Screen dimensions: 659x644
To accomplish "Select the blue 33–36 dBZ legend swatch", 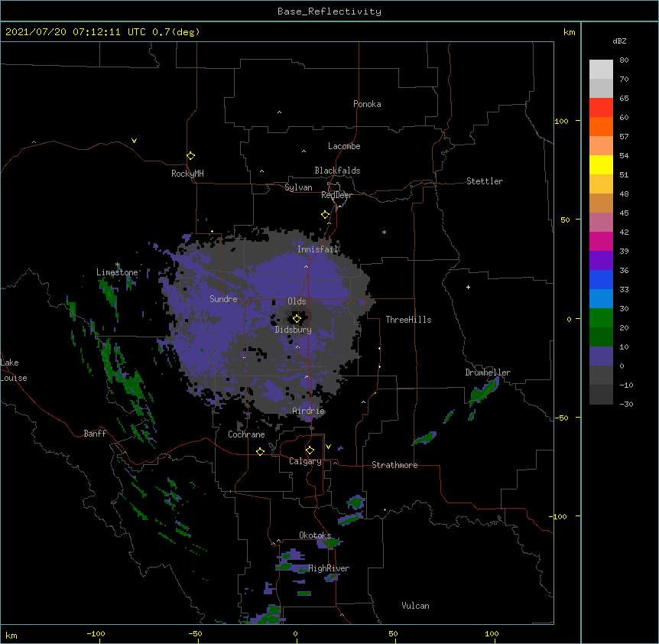I will pos(601,280).
